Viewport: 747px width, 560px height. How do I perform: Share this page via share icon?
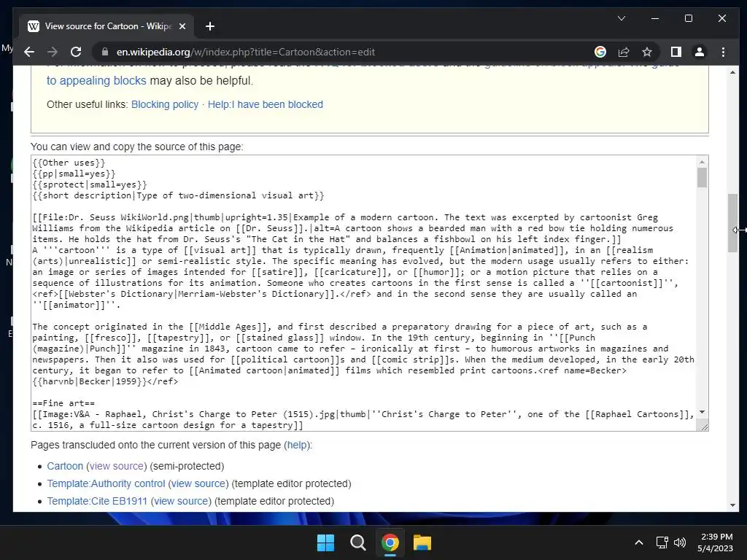point(624,52)
